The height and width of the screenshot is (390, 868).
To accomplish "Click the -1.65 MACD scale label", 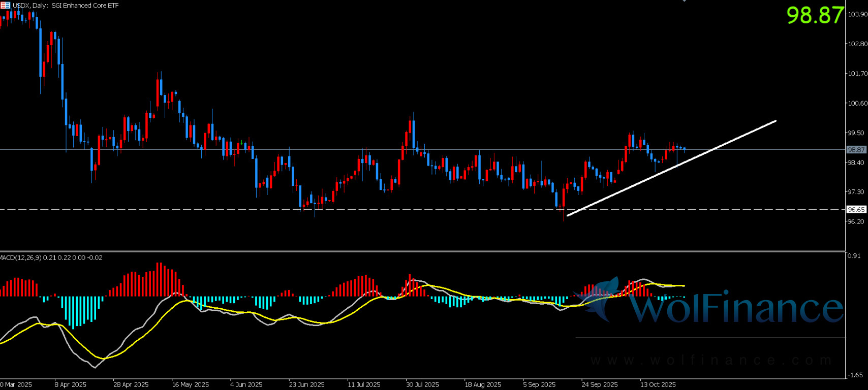I will (x=856, y=375).
